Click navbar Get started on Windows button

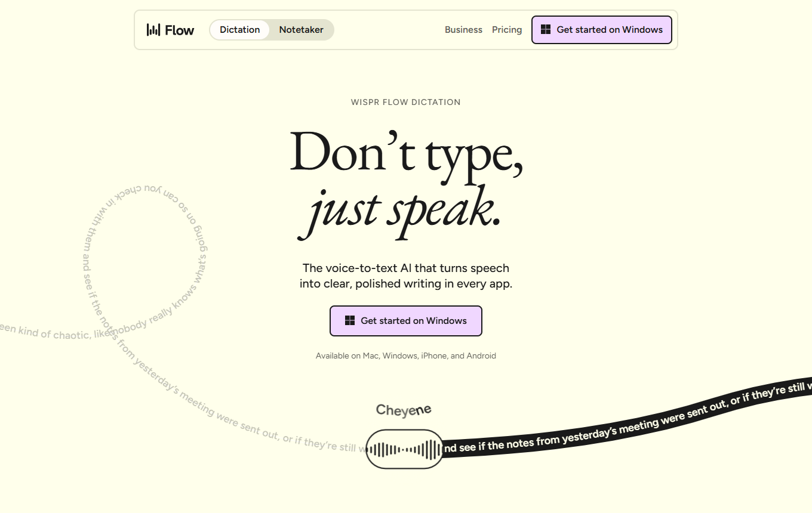(x=602, y=30)
